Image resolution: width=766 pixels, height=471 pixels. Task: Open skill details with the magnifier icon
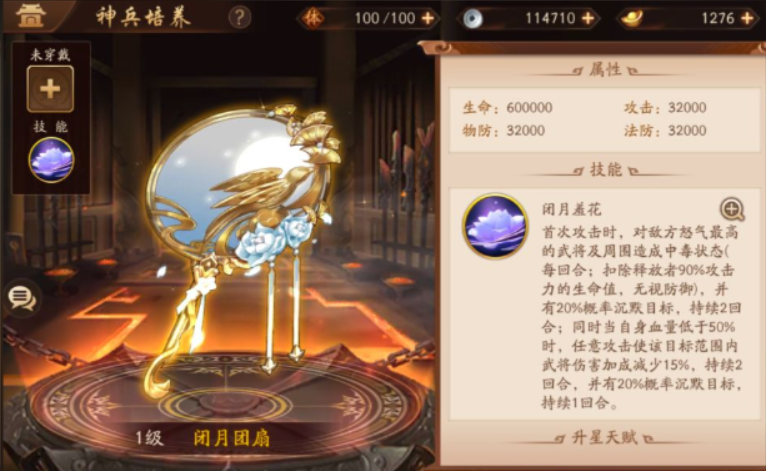732,210
